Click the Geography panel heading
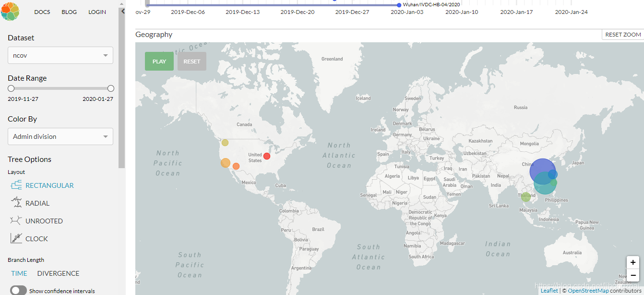The height and width of the screenshot is (295, 644). [154, 35]
